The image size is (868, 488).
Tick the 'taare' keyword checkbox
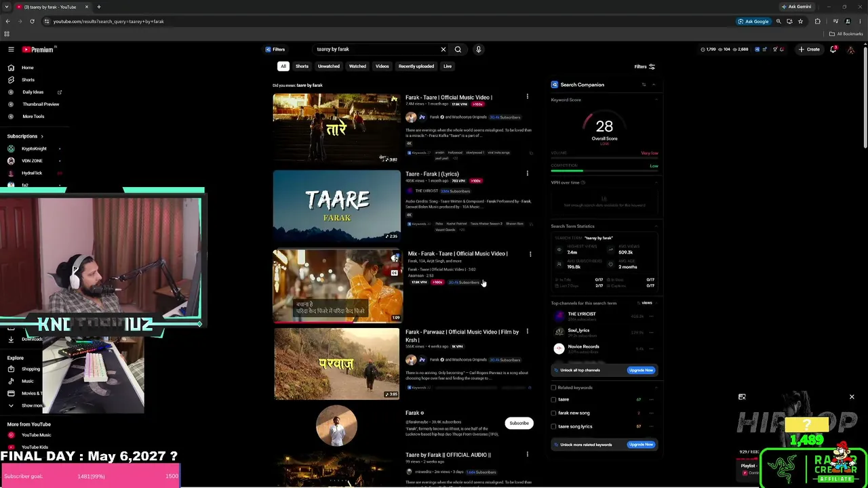(x=553, y=400)
